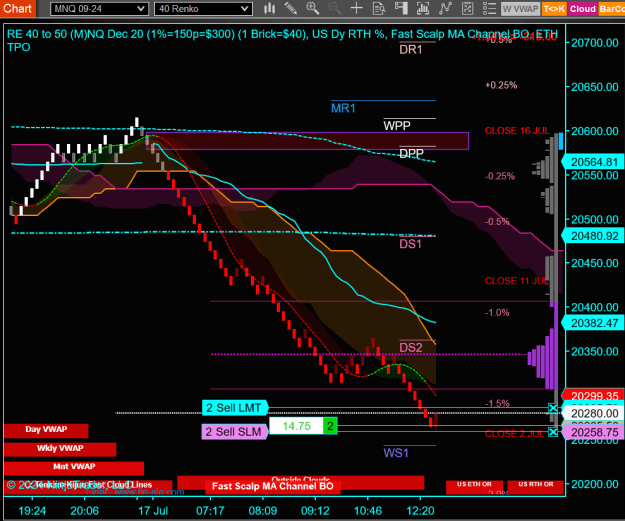The height and width of the screenshot is (521, 625).
Task: Open the strategies icon in toolbar
Action: (467, 8)
